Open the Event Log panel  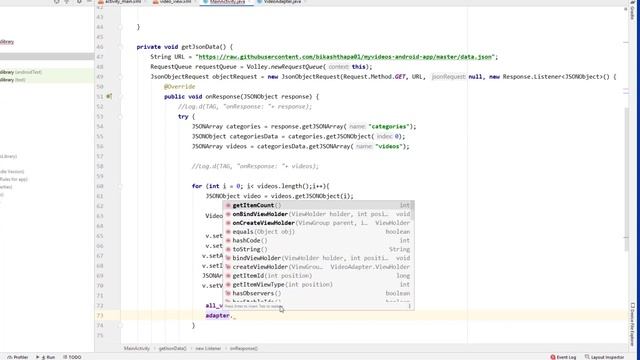563,357
